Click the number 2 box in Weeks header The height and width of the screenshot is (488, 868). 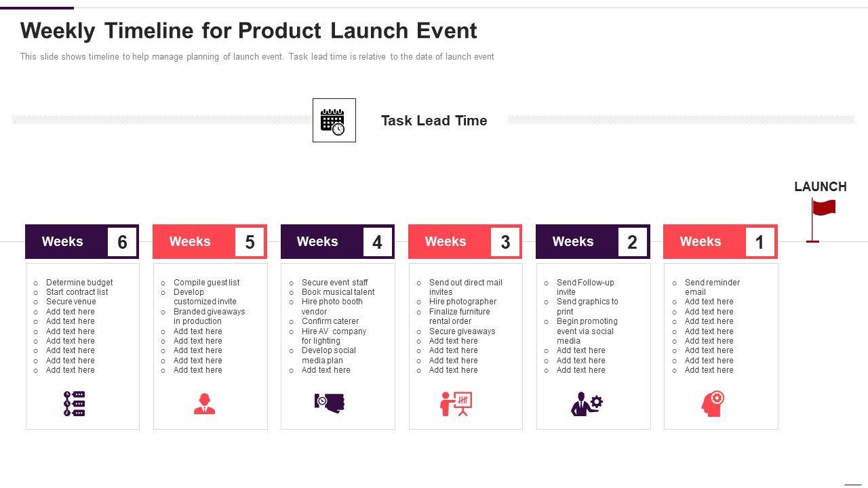(x=632, y=242)
